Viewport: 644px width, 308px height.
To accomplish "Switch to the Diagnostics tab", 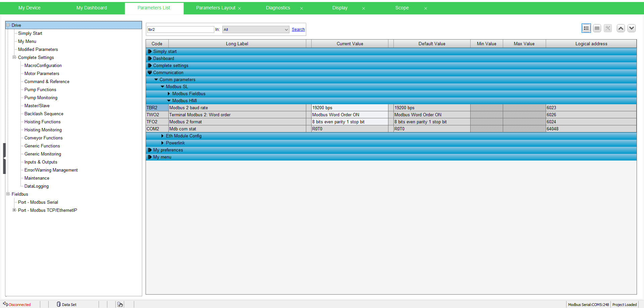I will coord(278,8).
